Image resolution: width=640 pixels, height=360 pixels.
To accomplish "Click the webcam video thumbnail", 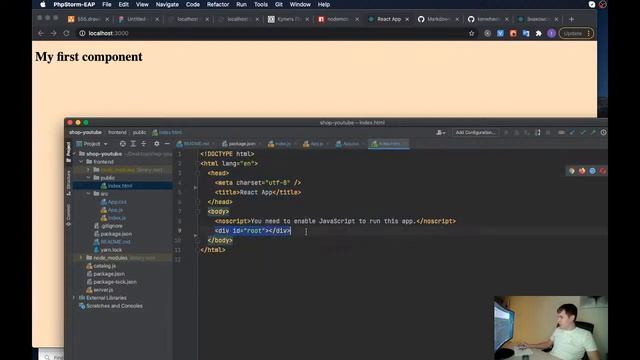I will coord(551,328).
